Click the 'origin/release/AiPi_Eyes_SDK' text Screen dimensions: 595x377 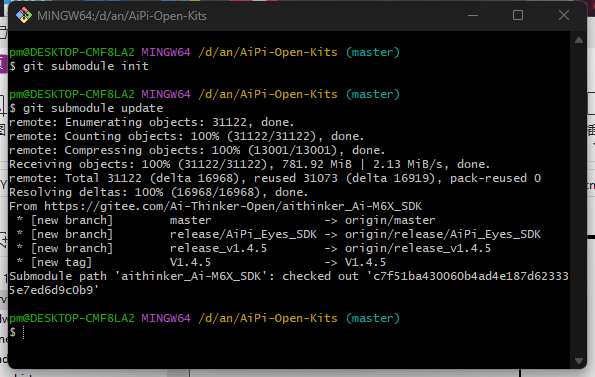pyautogui.click(x=443, y=235)
